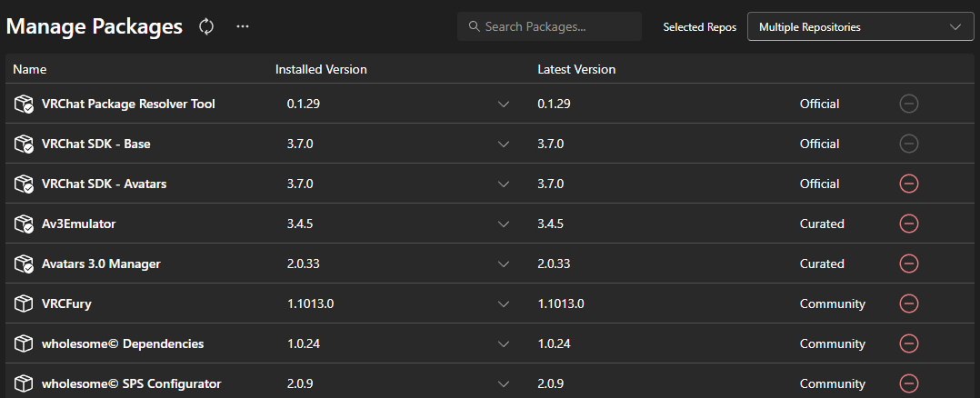Click latest version 3.4.5 of Av3Emulator
This screenshot has height=398, width=980.
click(551, 224)
